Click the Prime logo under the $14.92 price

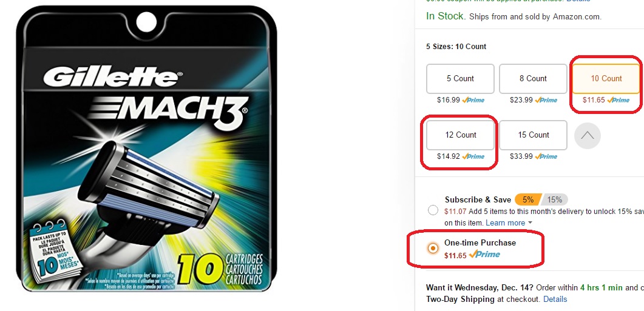point(473,156)
